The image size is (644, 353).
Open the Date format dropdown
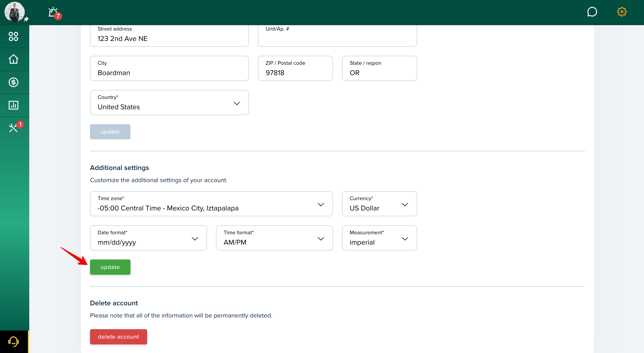point(148,238)
